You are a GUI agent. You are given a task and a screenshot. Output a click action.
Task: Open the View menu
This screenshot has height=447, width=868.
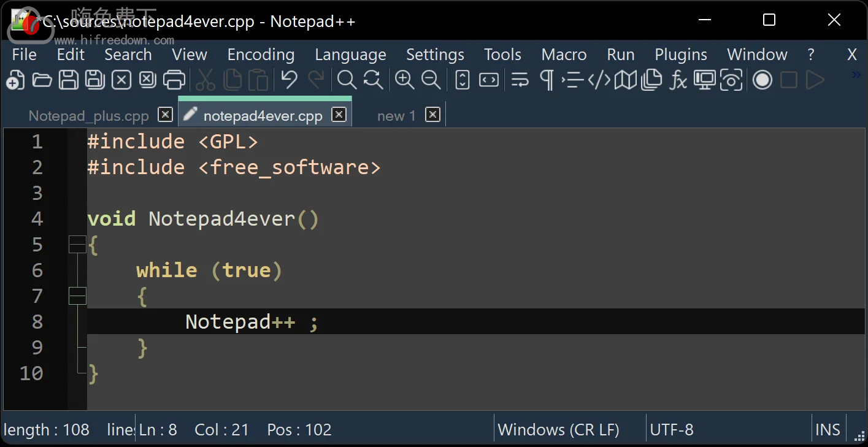click(x=190, y=55)
